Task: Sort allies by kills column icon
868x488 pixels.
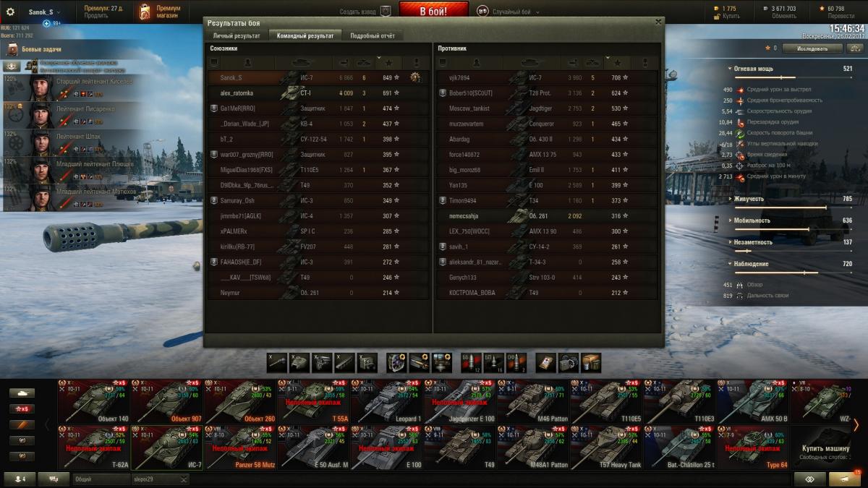Action: pos(365,63)
